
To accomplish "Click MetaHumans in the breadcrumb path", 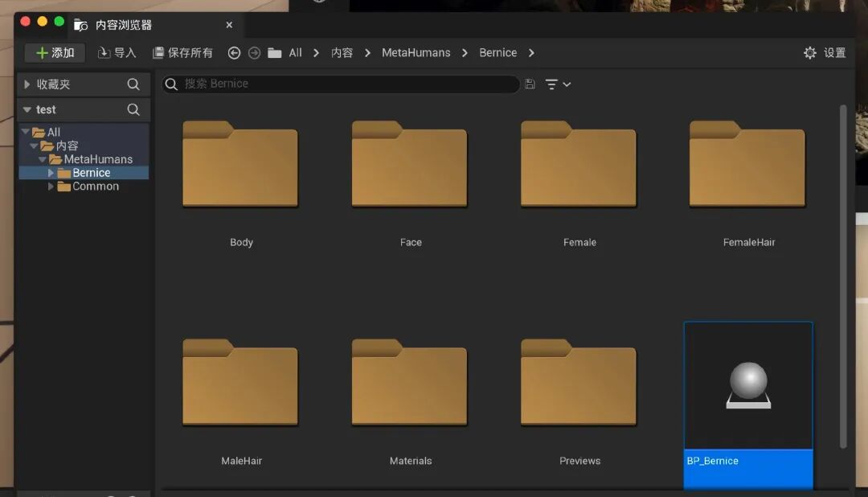I will (416, 53).
